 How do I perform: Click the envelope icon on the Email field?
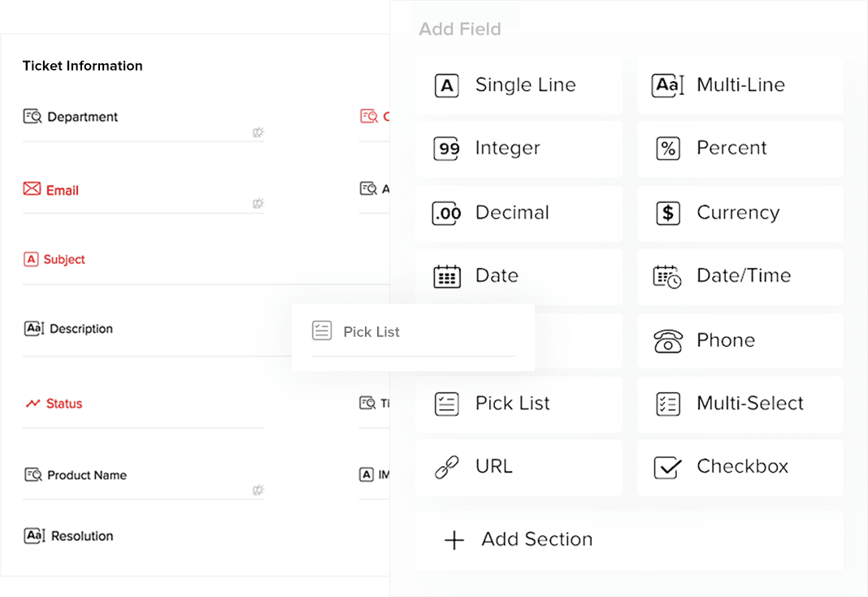click(x=30, y=189)
